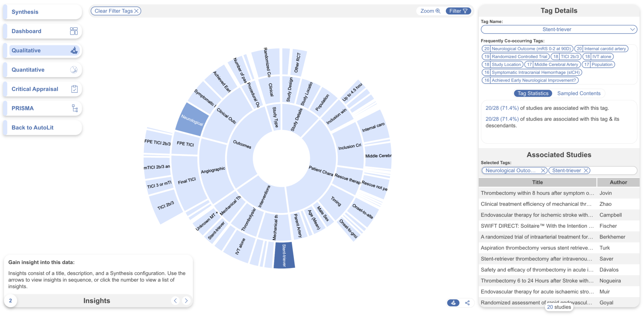
Task: Open the Quantitative analysis icon
Action: pyautogui.click(x=74, y=69)
